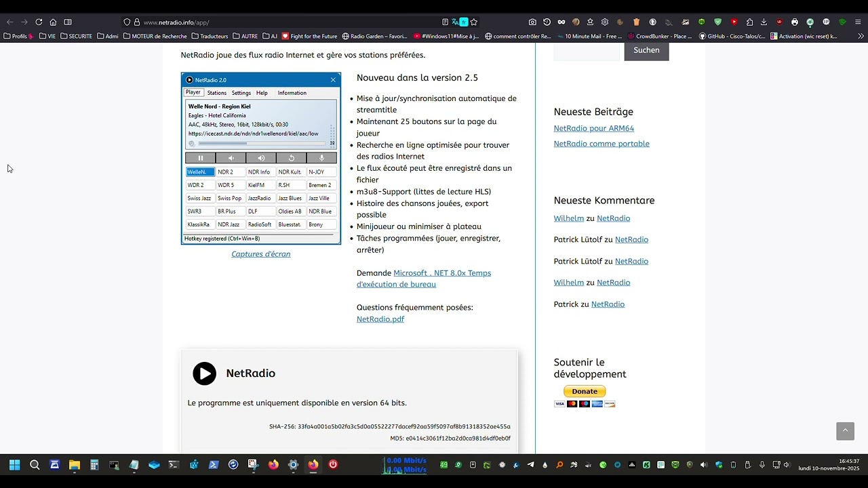868x488 pixels.
Task: Open the AUTRE bookmark folder
Action: click(245, 36)
